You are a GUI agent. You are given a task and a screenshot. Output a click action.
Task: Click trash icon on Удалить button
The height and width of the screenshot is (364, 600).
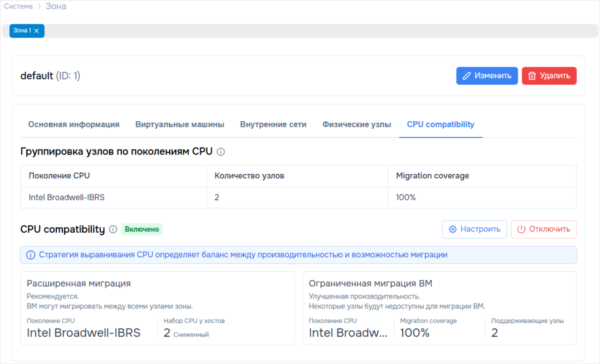pyautogui.click(x=532, y=76)
